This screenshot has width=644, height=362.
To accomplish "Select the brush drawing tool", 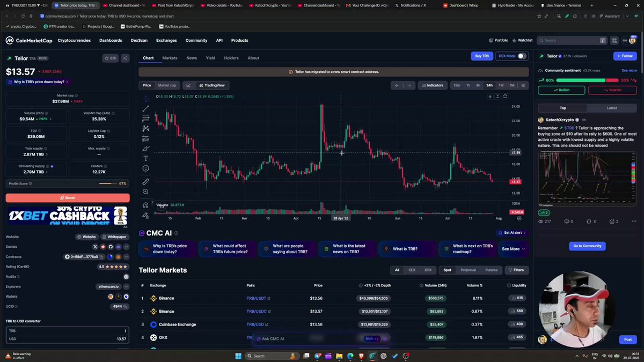I will (x=145, y=149).
